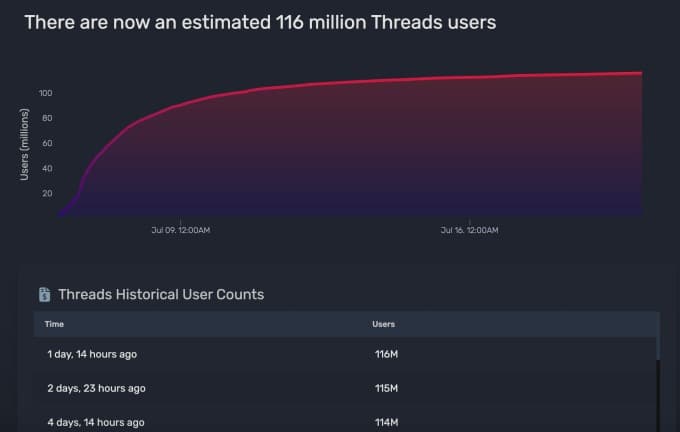The width and height of the screenshot is (680, 432).
Task: Click the Jul 09, 12:00AM axis marker
Action: pos(180,230)
